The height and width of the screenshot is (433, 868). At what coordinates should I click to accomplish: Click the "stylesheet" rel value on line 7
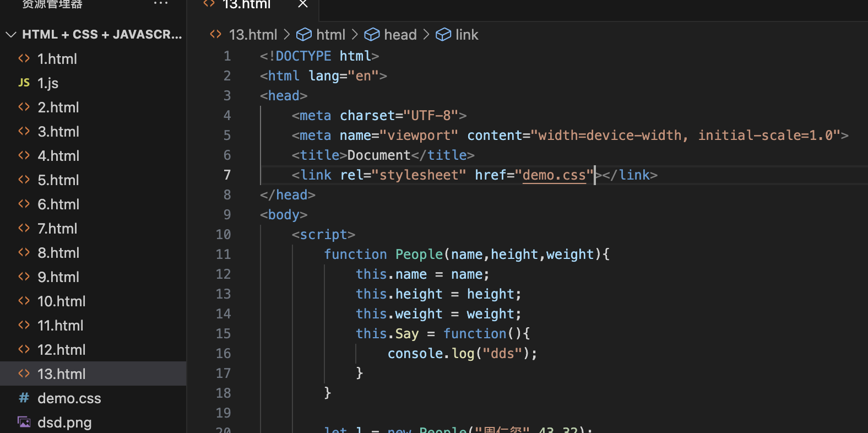[419, 175]
